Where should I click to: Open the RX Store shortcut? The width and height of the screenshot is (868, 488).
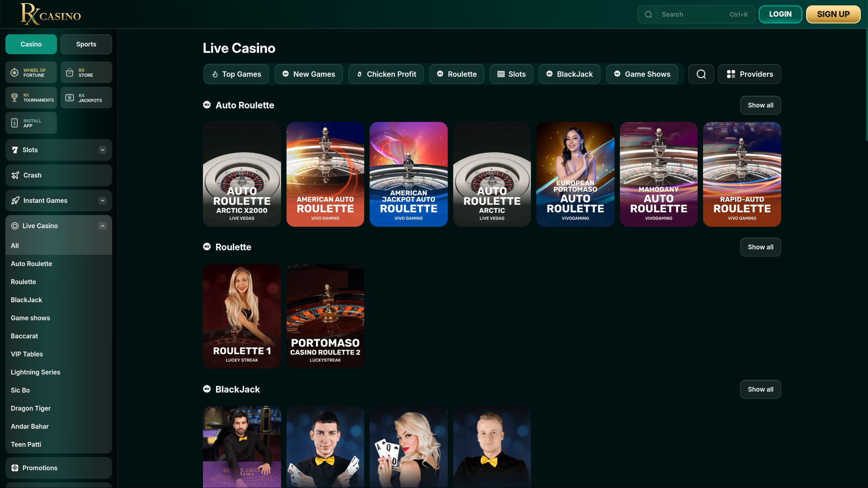coord(86,72)
